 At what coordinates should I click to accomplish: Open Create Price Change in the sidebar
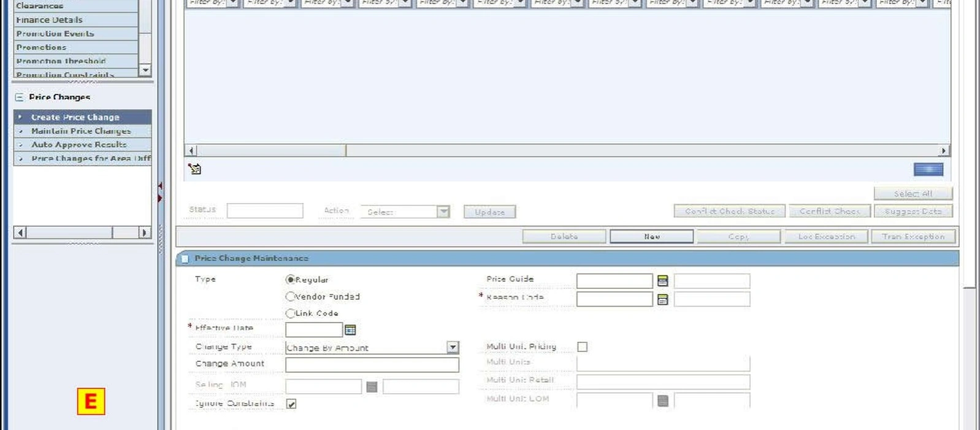[x=82, y=117]
